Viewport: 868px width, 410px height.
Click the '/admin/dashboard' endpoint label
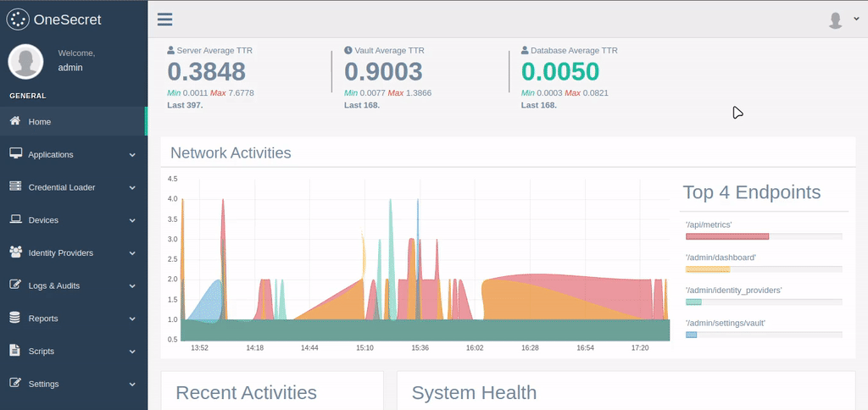(x=721, y=258)
